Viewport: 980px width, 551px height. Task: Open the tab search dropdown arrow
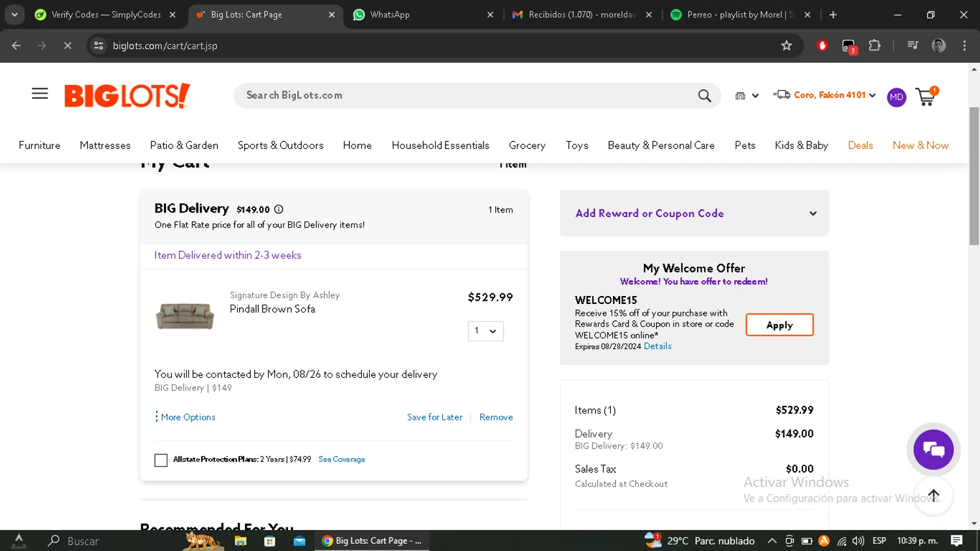14,14
